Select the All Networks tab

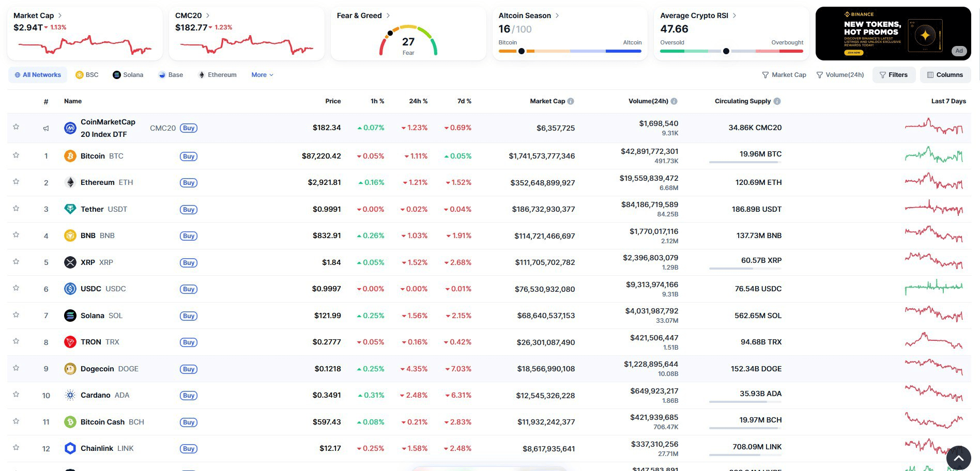[38, 75]
